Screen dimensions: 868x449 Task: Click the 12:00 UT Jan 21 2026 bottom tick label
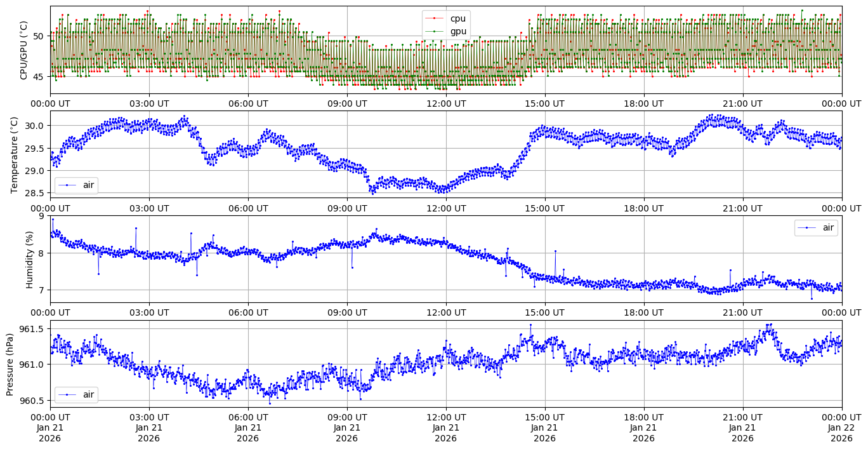(446, 427)
